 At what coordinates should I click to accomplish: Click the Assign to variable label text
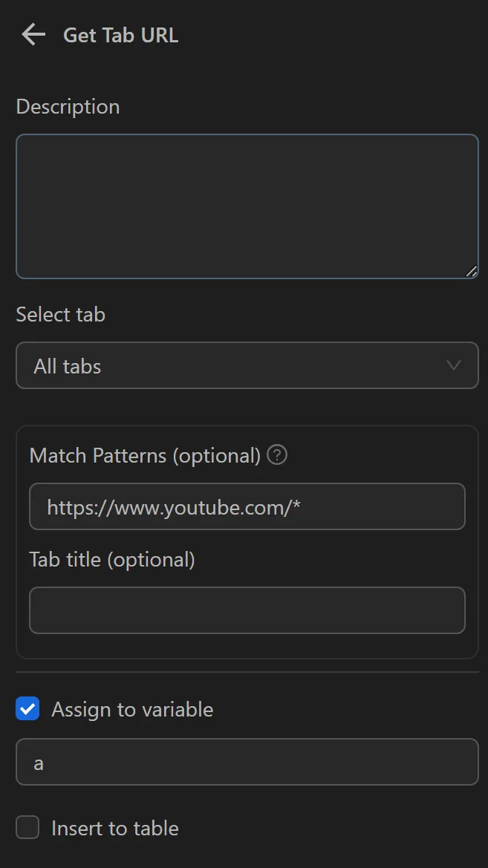point(131,709)
